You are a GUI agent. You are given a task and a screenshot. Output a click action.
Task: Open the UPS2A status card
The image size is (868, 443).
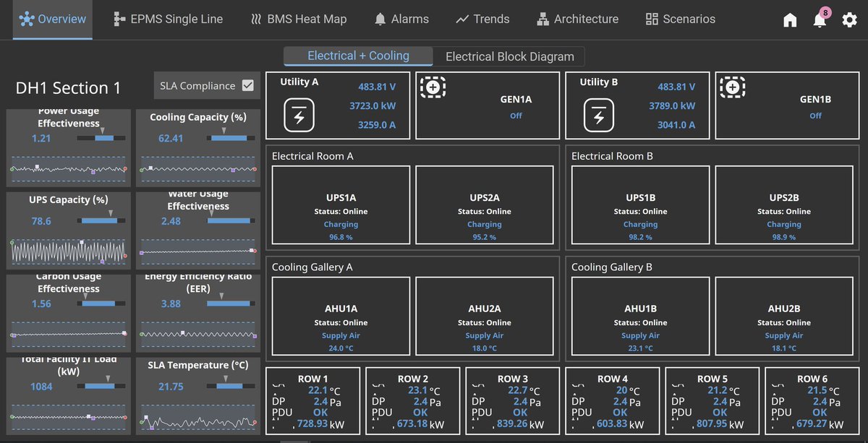(485, 205)
